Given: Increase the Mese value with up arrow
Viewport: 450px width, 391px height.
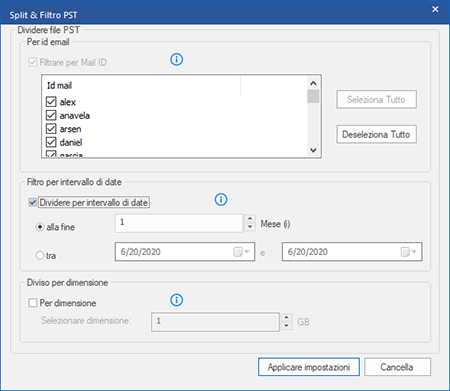Looking at the screenshot, I should click(250, 218).
